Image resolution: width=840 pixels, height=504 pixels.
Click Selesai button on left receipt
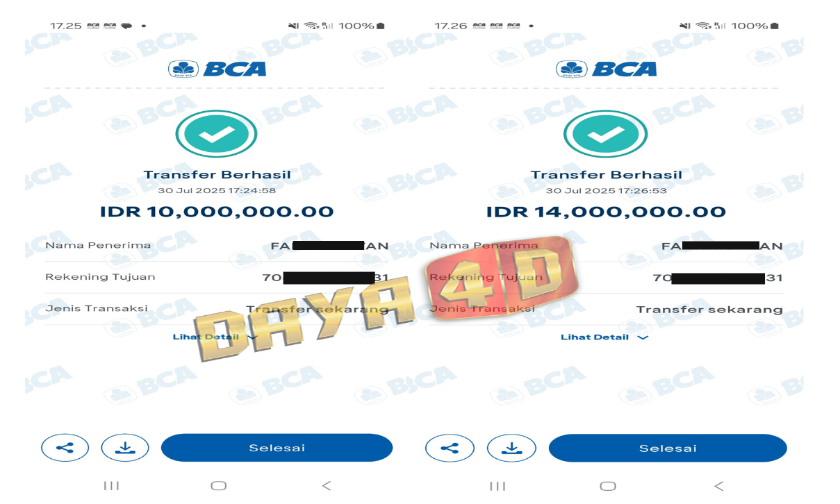click(x=277, y=448)
